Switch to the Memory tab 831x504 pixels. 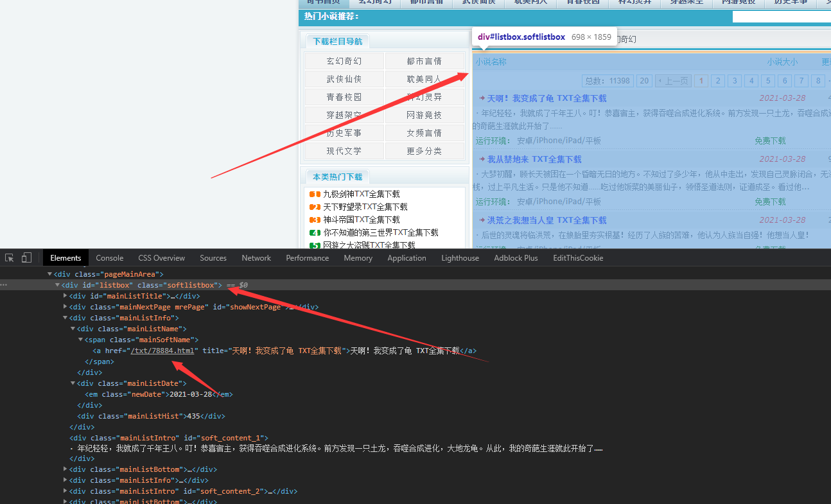click(x=358, y=257)
